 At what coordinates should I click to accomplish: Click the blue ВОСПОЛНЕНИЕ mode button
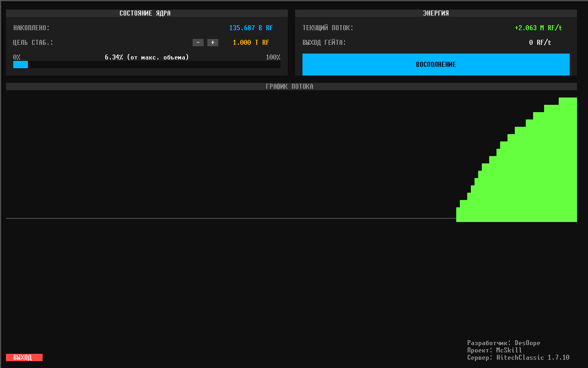point(436,65)
